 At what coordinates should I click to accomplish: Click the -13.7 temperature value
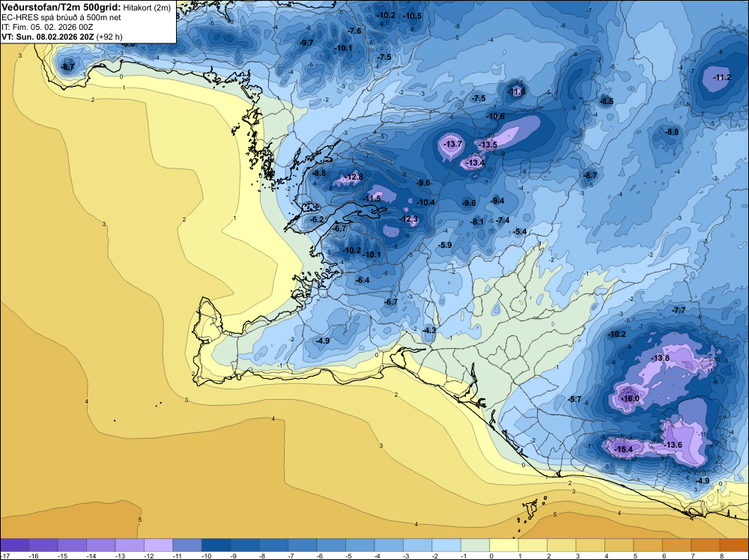click(452, 144)
